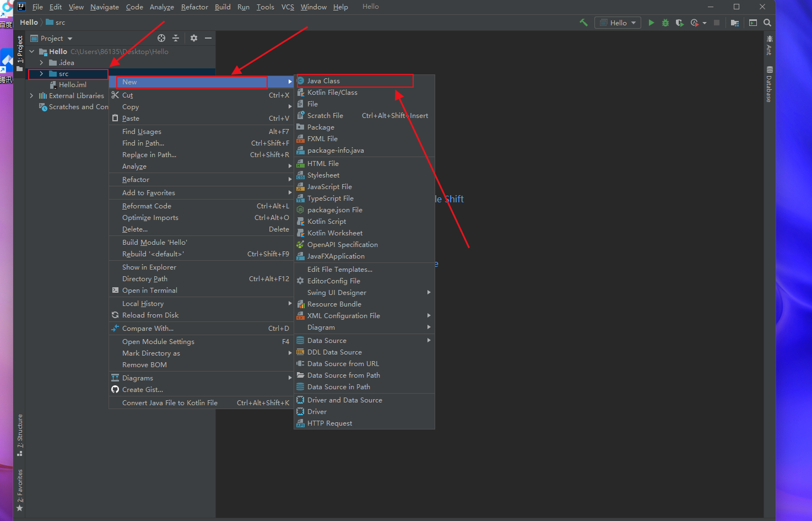Choose EditorConfig File entry
Screen dimensions: 812x521
364,281
